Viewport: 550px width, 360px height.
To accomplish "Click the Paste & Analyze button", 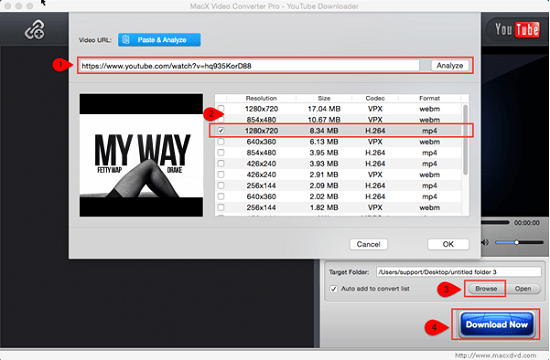I will point(159,40).
